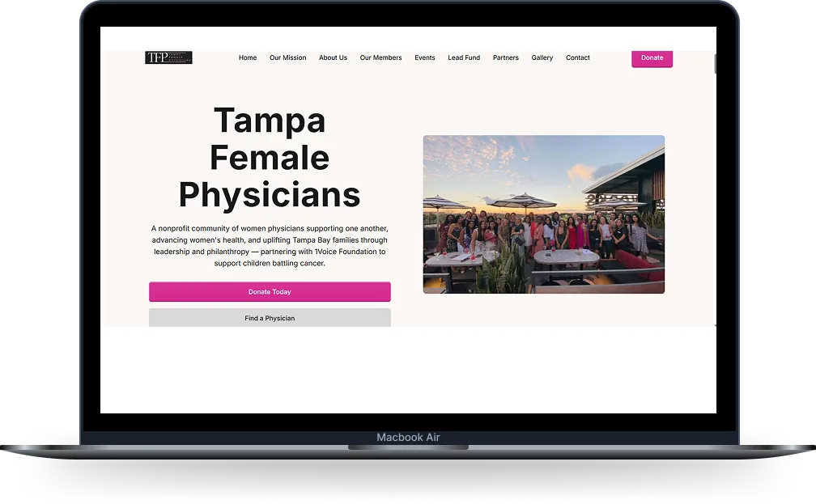Click the TFP logo in header

(168, 57)
